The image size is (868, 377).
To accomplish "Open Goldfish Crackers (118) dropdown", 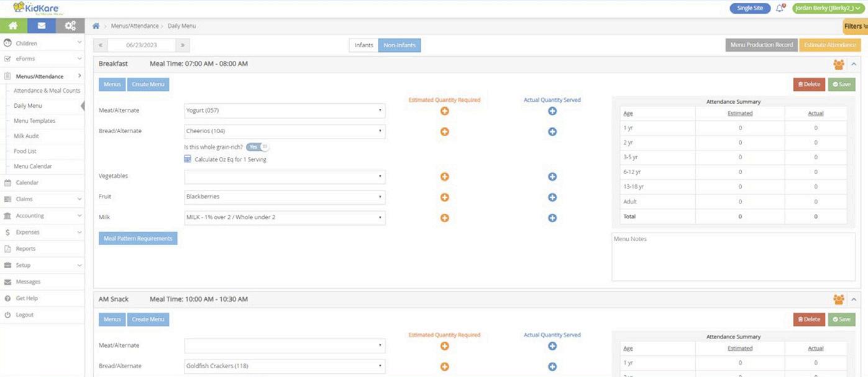I will (x=285, y=366).
